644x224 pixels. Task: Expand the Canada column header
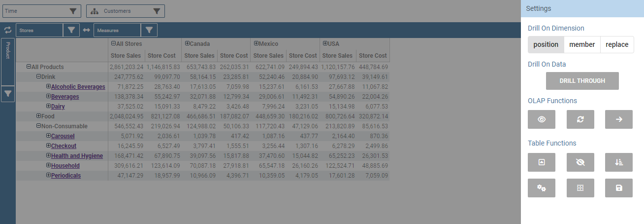pos(187,43)
